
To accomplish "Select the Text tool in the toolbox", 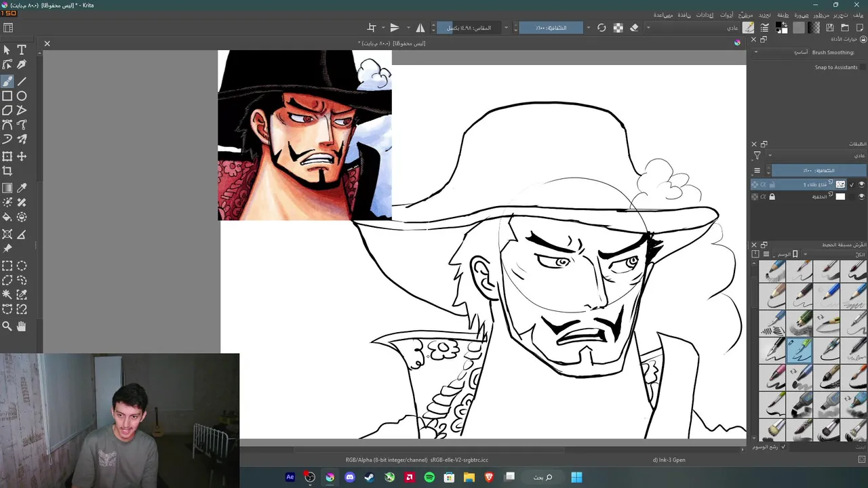I will point(22,50).
